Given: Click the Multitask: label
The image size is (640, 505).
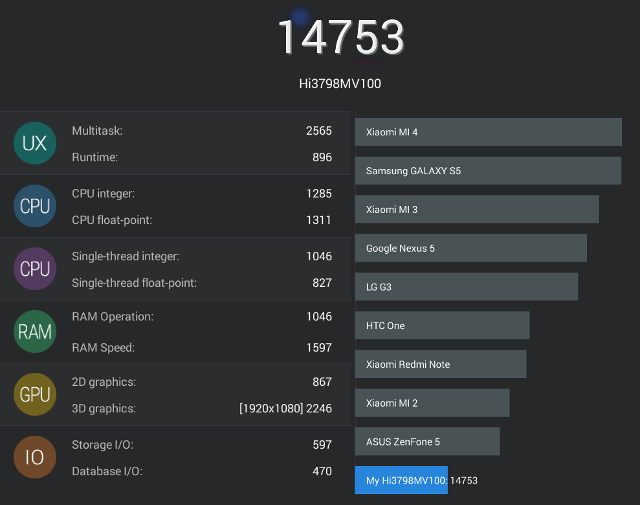Looking at the screenshot, I should [97, 131].
